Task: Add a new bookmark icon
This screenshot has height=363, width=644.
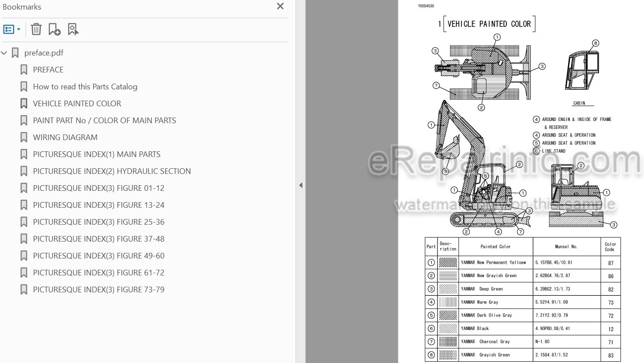Action: click(x=54, y=29)
